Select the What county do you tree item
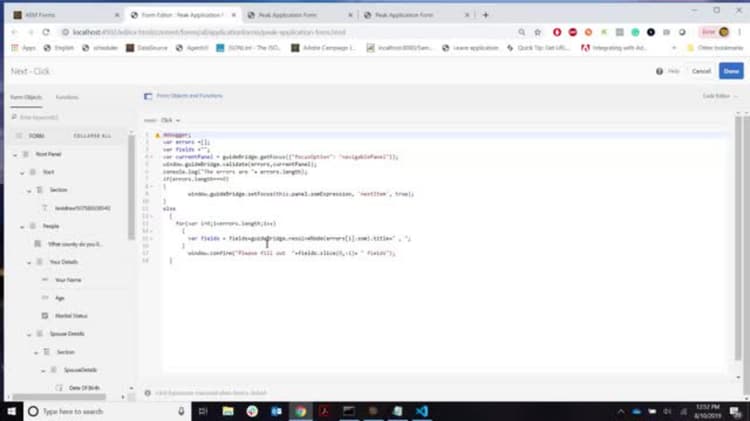This screenshot has width=750, height=421. (75, 244)
